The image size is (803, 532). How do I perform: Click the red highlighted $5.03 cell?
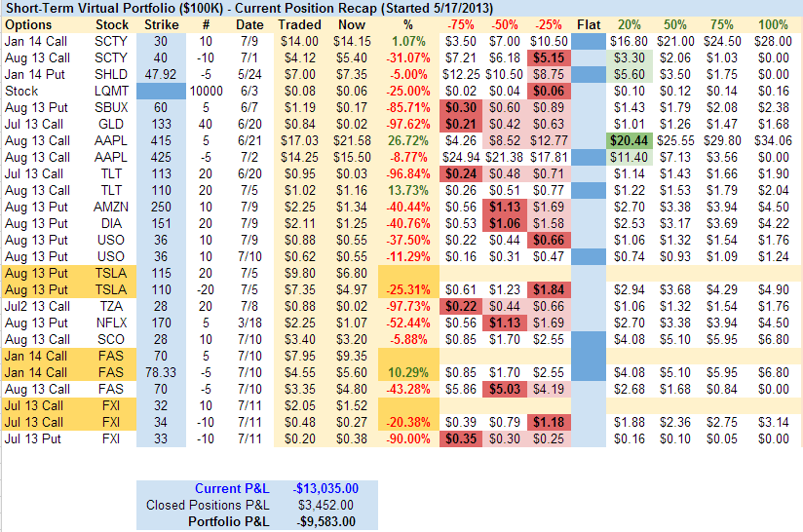(504, 389)
